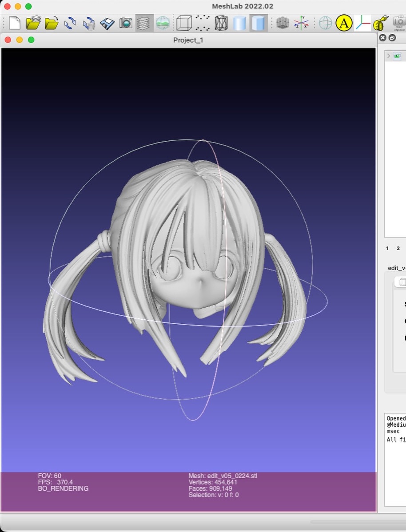Reload all layers icon
The width and height of the screenshot is (406, 532).
(89, 23)
